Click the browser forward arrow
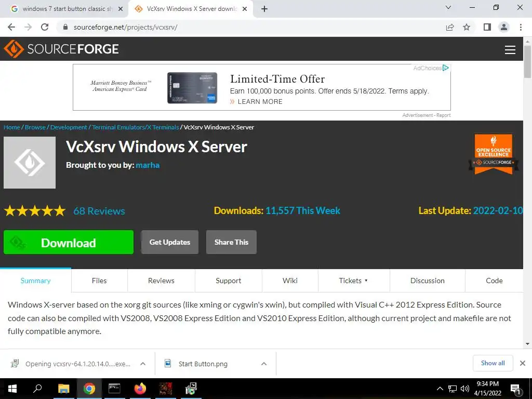The image size is (532, 399). [28, 27]
